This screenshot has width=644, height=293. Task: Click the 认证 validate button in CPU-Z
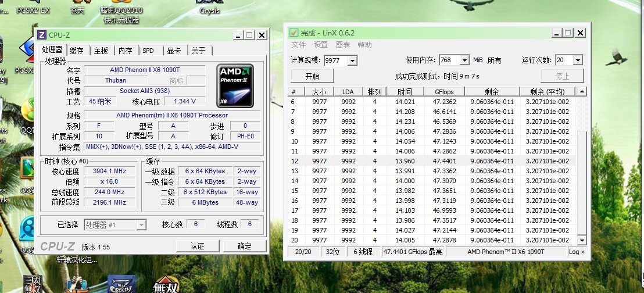198,246
